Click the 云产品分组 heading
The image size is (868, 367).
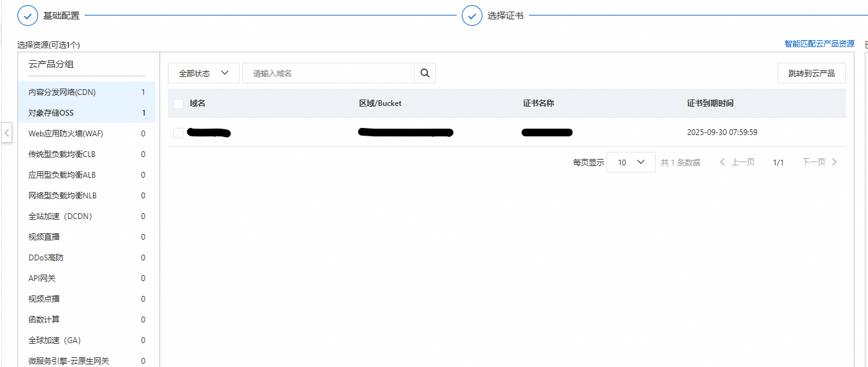pyautogui.click(x=51, y=64)
